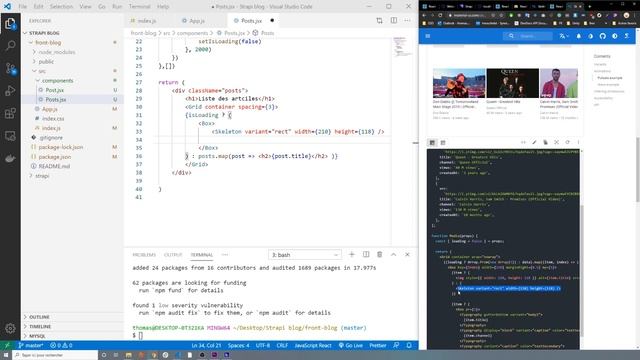
Task: Click the master branch in status bar
Action: 31,345
